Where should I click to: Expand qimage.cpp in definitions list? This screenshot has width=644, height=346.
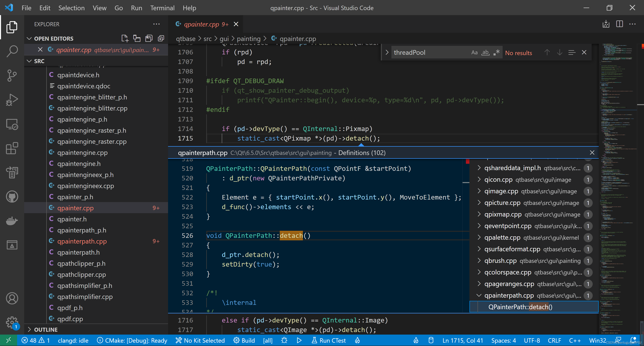(479, 191)
